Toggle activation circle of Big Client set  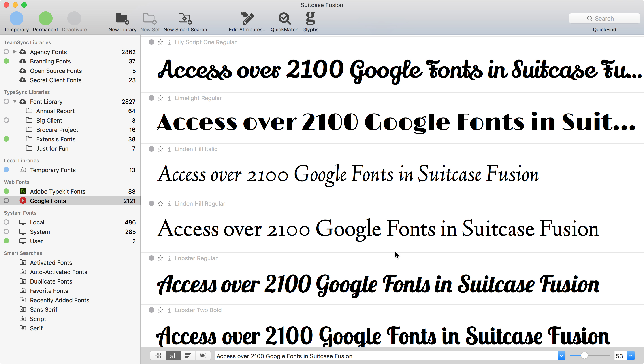pyautogui.click(x=6, y=120)
